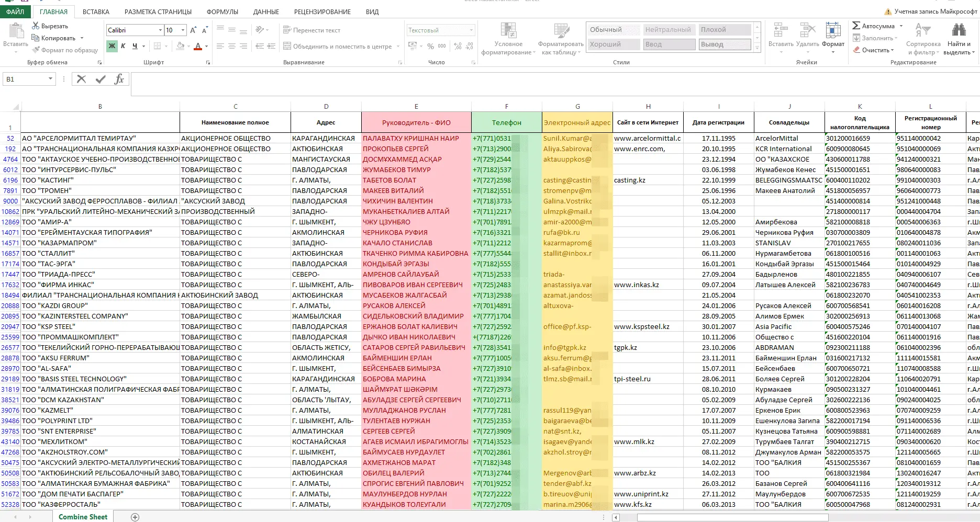Switch to the ВИД (View) tab

click(372, 12)
